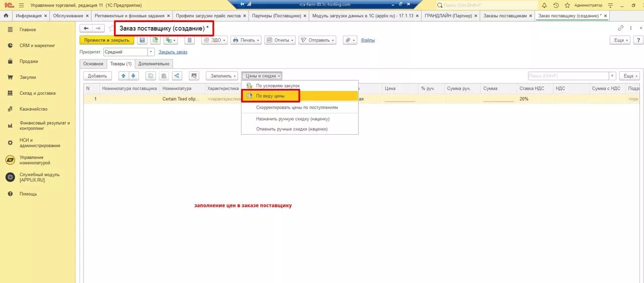Open the paperclip attachments dropdown
This screenshot has height=283, width=644.
click(349, 40)
